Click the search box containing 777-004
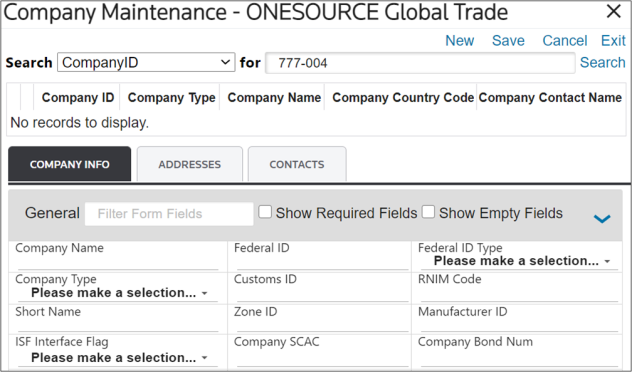This screenshot has width=632, height=372. (420, 63)
